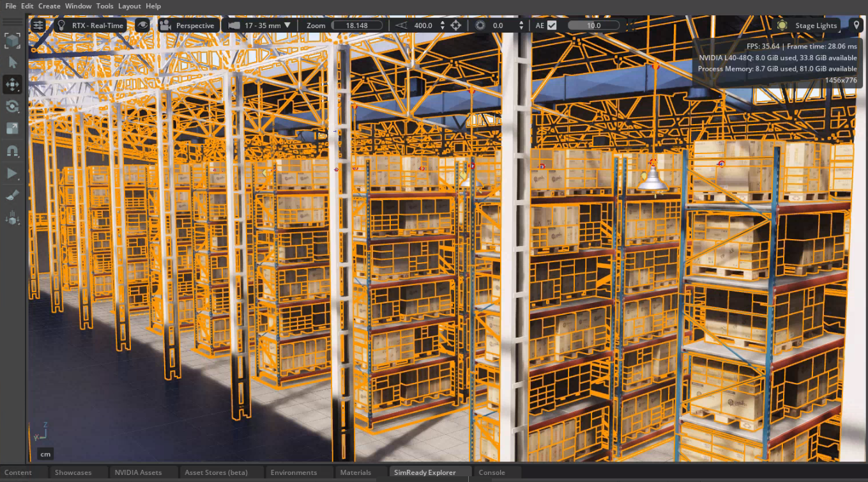Choose the Select arrow tool

point(12,63)
